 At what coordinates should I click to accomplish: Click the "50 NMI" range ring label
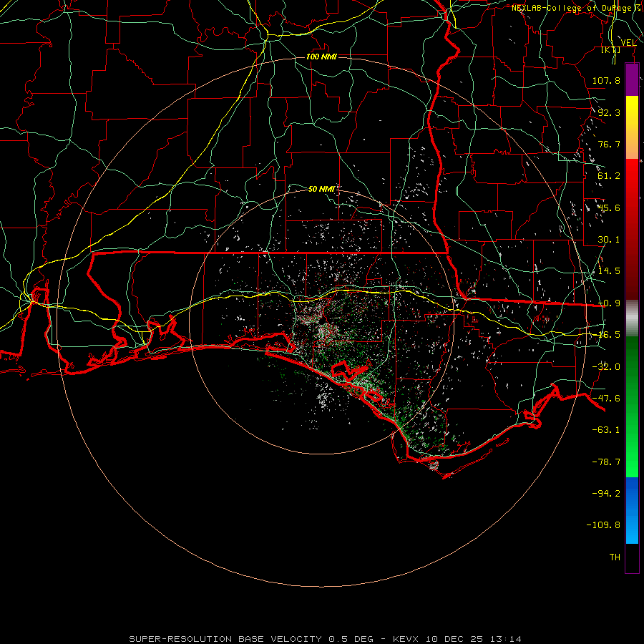click(x=321, y=189)
